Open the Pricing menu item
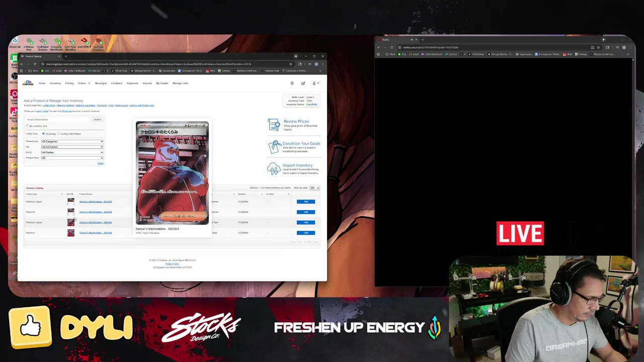 click(69, 83)
